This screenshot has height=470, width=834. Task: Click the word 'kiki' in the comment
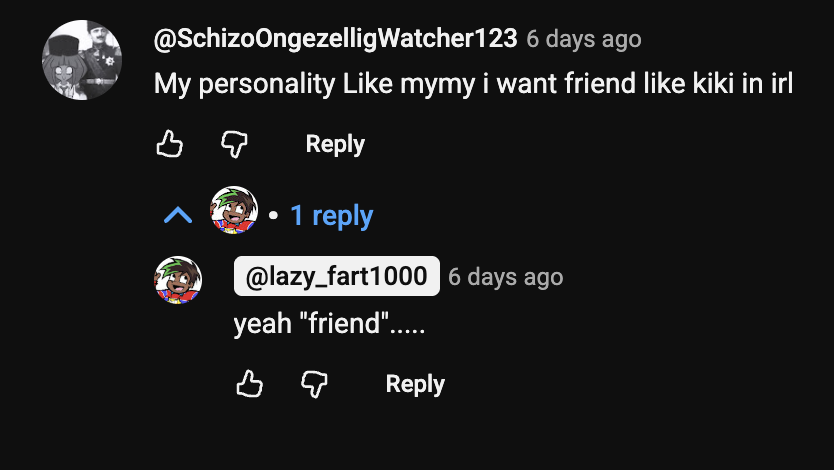coord(713,84)
